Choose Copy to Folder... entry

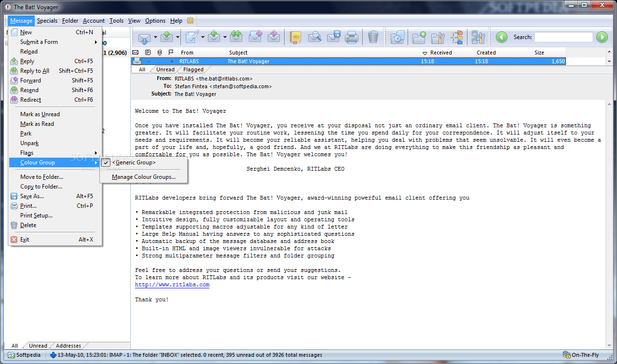[x=55, y=187]
